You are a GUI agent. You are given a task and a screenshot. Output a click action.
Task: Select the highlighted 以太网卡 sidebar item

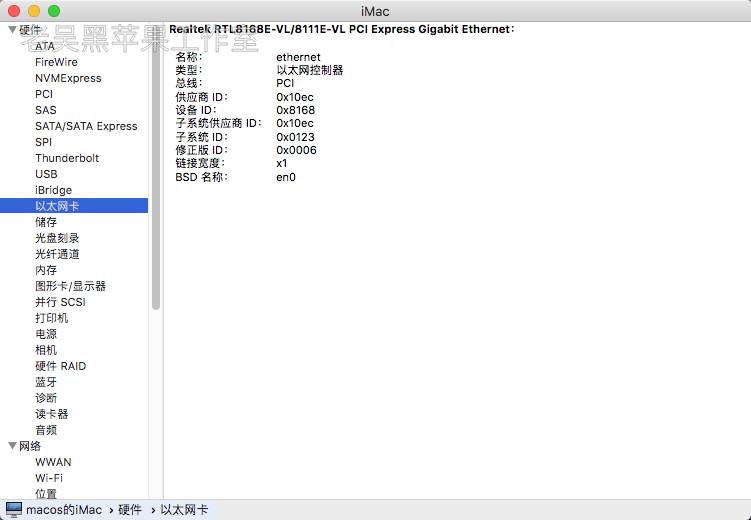pos(74,206)
